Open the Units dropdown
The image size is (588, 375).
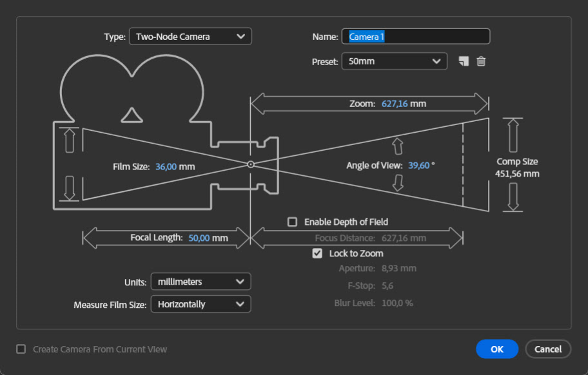coord(201,282)
